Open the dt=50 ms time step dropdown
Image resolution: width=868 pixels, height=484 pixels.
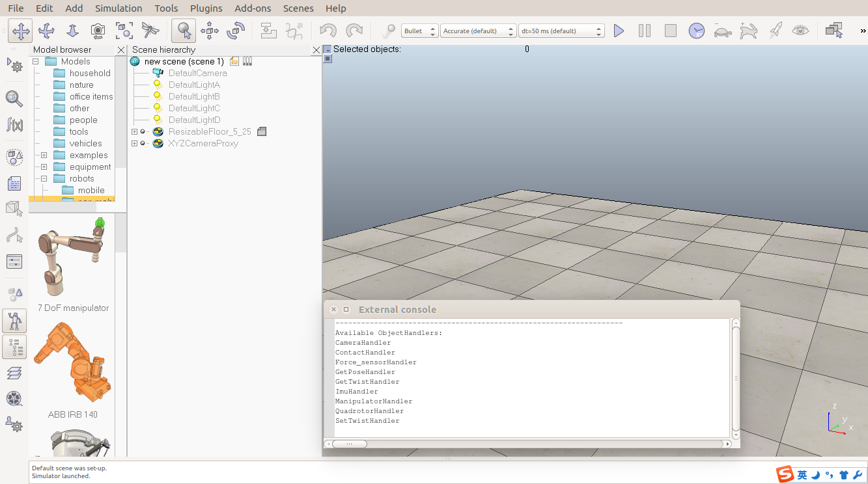[562, 31]
